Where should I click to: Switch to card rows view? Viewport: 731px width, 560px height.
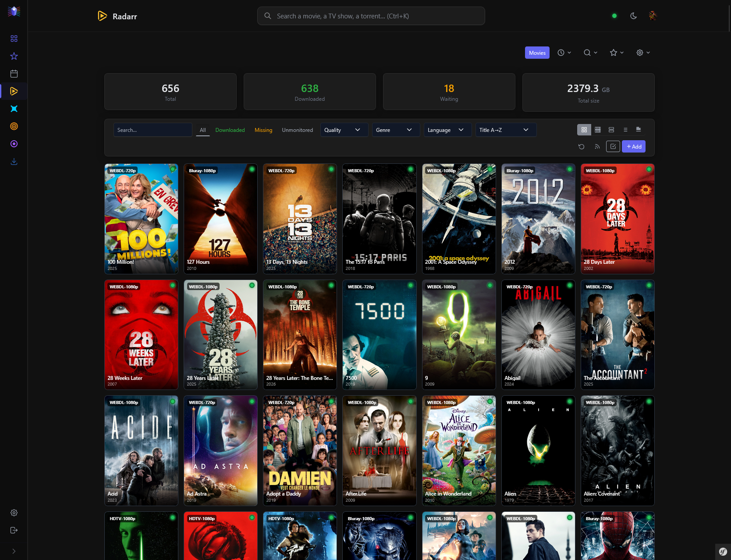coord(611,130)
